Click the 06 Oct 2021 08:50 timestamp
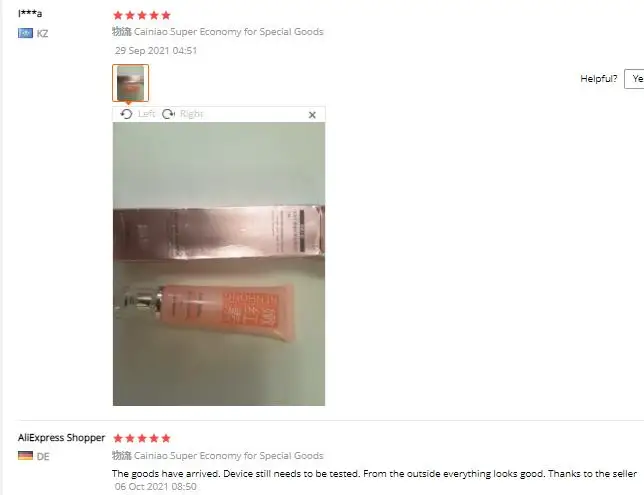 point(156,486)
